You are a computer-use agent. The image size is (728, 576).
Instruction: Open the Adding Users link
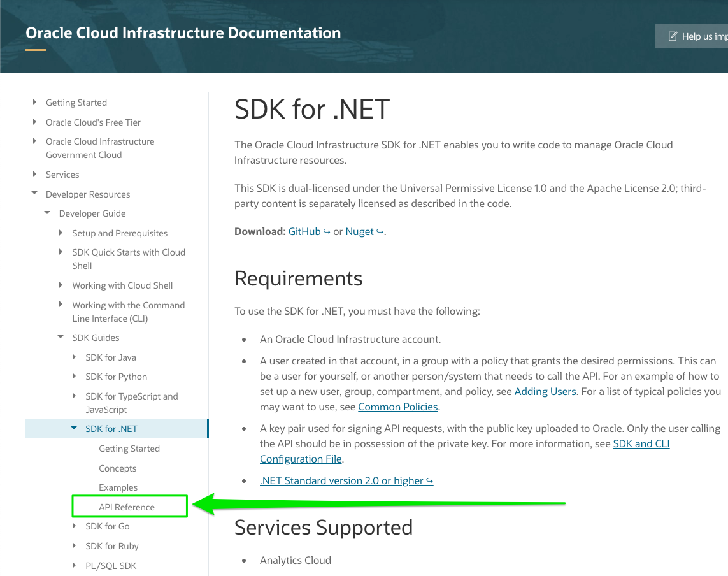pyautogui.click(x=545, y=391)
